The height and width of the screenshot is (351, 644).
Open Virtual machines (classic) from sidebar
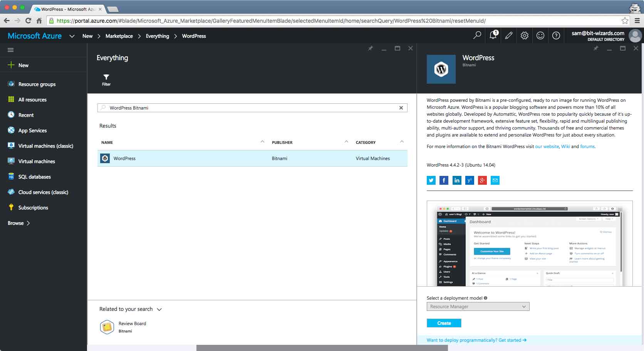[x=45, y=146]
